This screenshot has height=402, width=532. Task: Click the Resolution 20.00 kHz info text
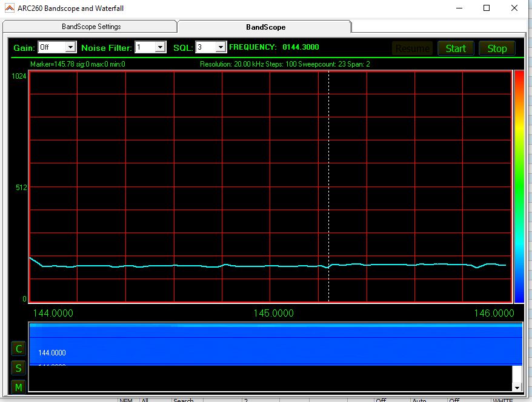tap(285, 64)
